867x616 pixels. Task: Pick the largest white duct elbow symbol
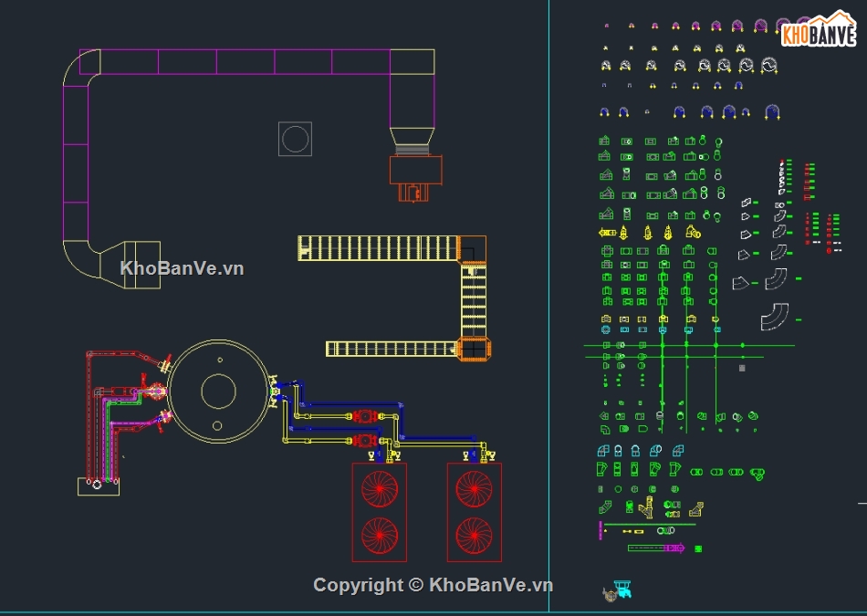point(775,317)
